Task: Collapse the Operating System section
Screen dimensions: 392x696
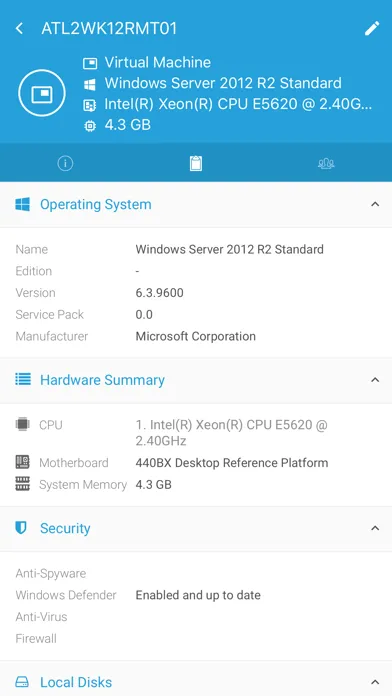Action: pyautogui.click(x=375, y=204)
